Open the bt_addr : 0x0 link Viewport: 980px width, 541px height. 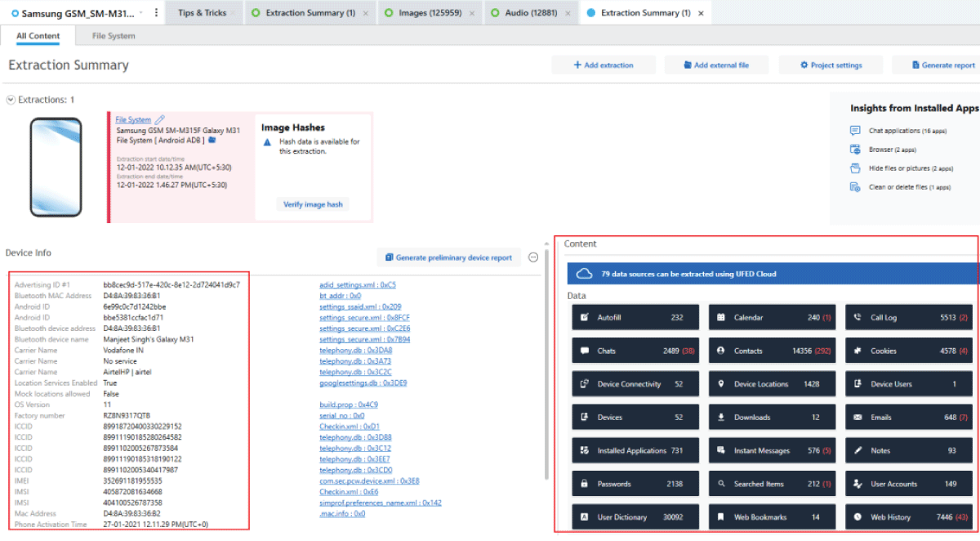pyautogui.click(x=341, y=296)
